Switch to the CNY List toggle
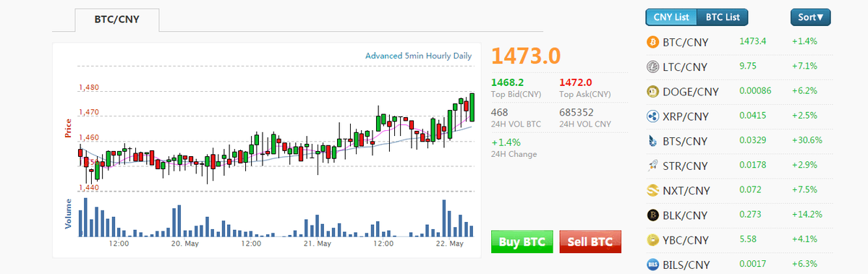 coord(672,17)
